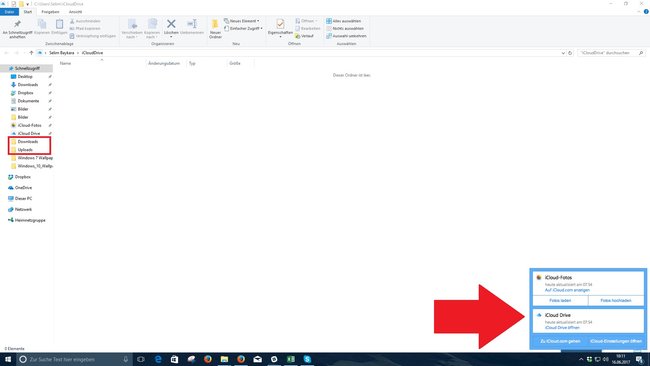Viewport: 650px width, 366px height.
Task: Click the Umbenennen icon
Action: (x=192, y=24)
